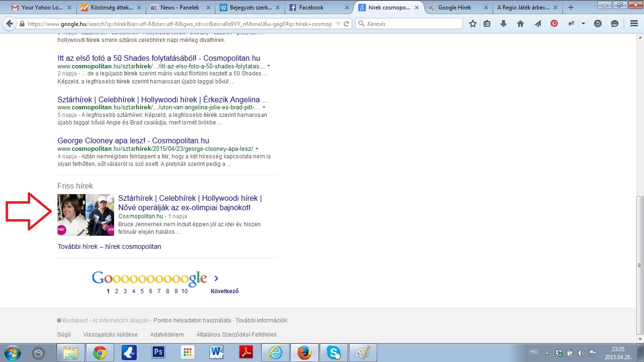The width and height of the screenshot is (644, 362).
Task: Click the Bruce Jenner news thumbnail
Action: click(86, 215)
